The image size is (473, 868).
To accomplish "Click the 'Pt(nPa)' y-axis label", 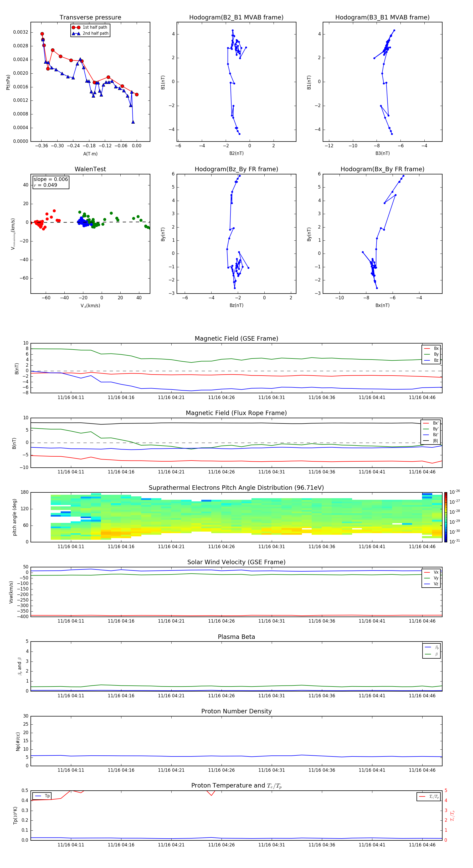I will tap(8, 82).
